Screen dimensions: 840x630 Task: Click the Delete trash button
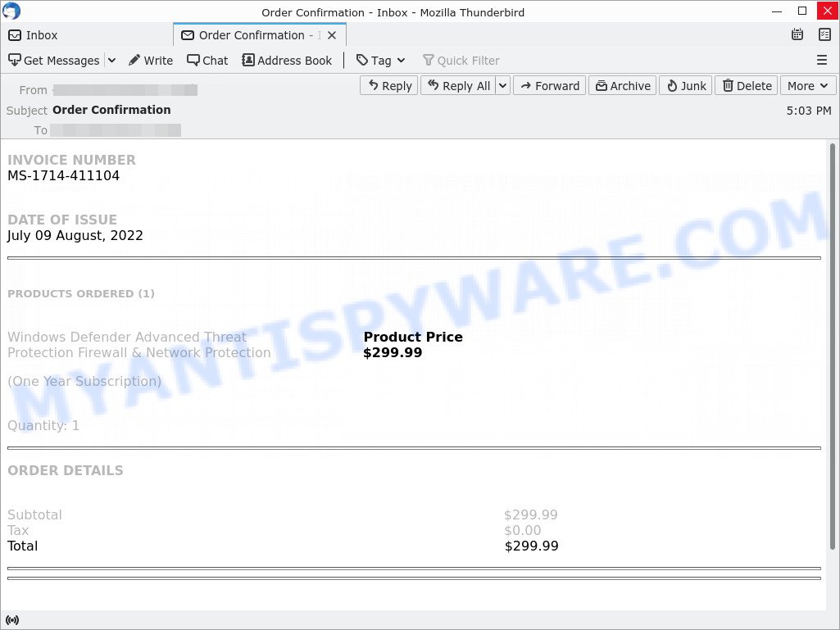746,85
